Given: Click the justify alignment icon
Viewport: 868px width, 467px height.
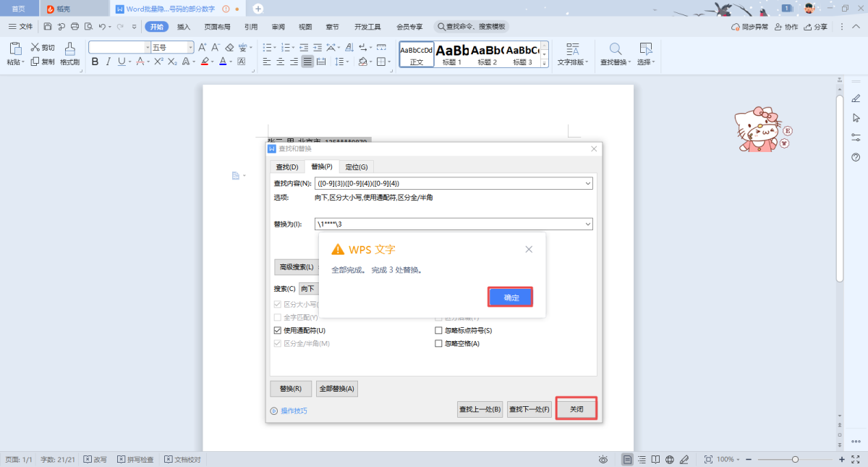Looking at the screenshot, I should pyautogui.click(x=308, y=62).
